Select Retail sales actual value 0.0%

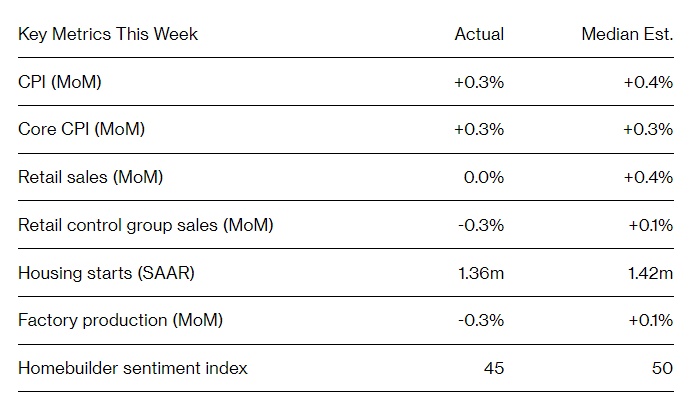(484, 177)
